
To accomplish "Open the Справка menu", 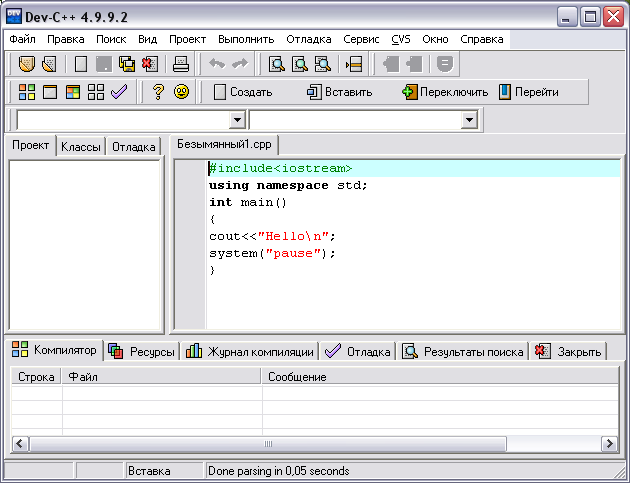I will click(x=482, y=39).
